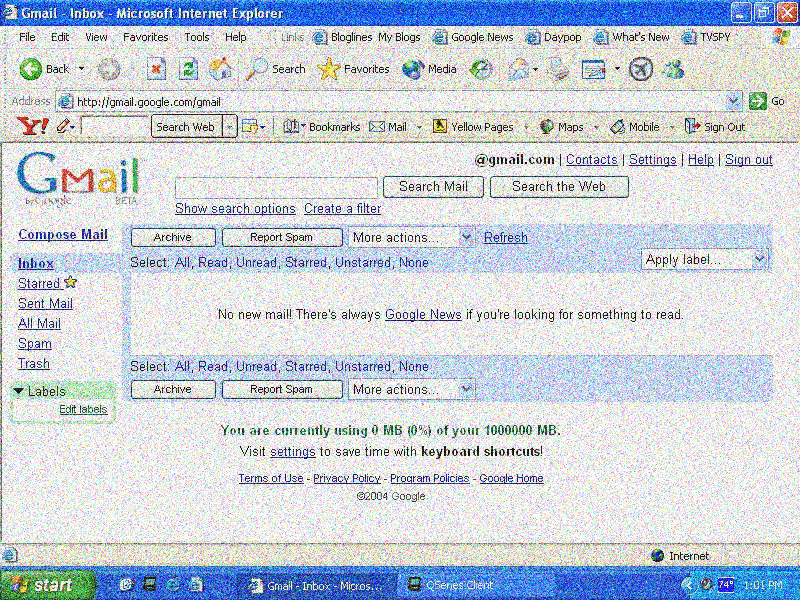The image size is (800, 600).
Task: Click the Report Spam button below the inbox
Action: [x=282, y=389]
